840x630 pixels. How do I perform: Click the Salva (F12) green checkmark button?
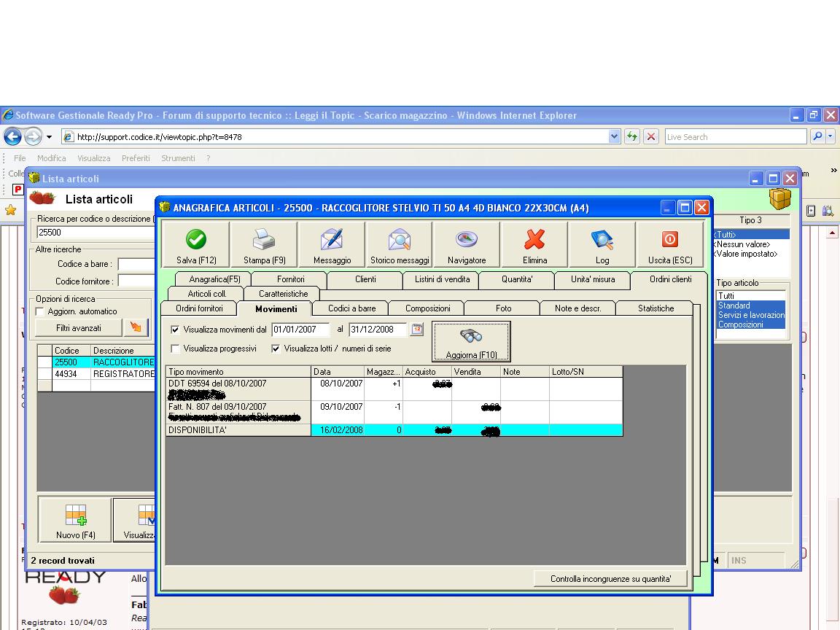tap(195, 244)
